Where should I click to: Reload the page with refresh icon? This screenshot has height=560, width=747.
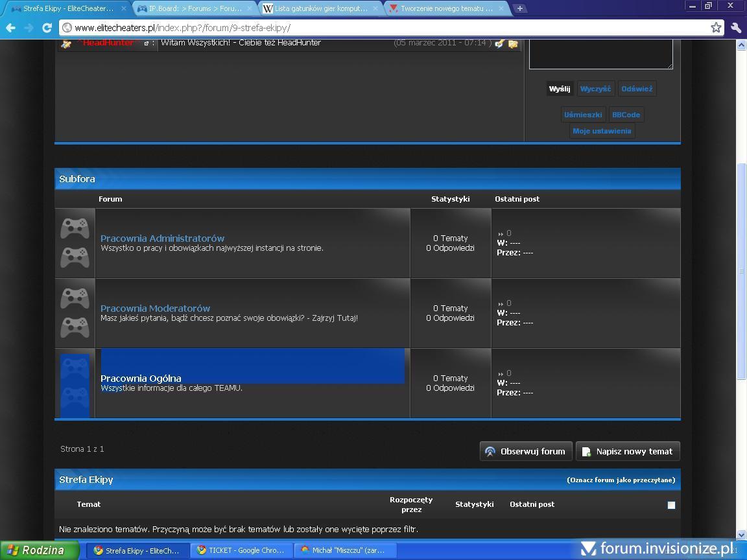47,28
